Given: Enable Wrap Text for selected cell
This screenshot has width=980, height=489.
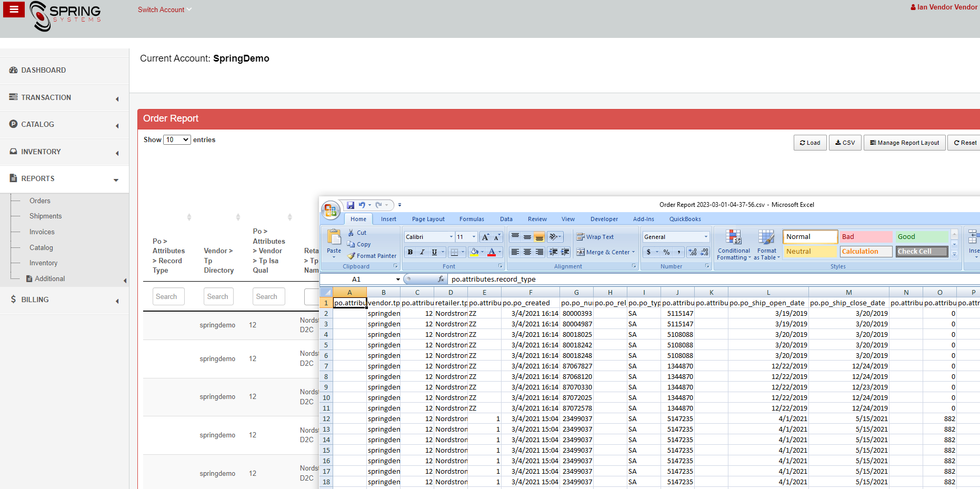Looking at the screenshot, I should (x=595, y=237).
